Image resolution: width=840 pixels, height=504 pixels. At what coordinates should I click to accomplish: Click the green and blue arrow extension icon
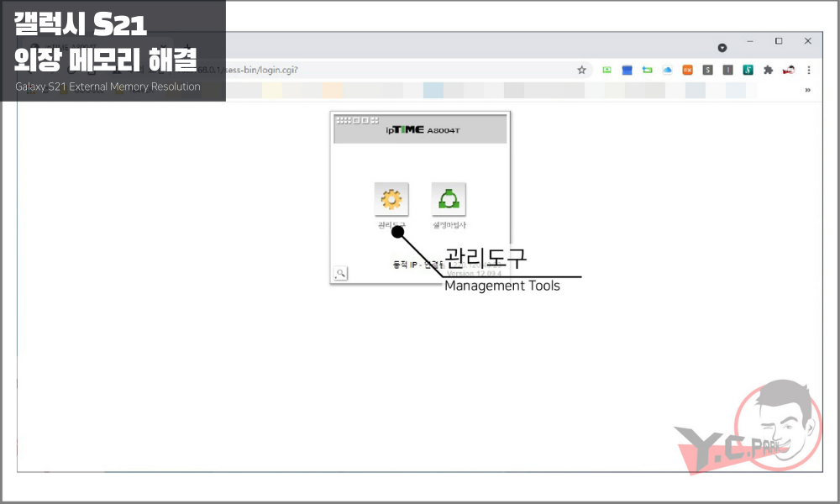647,71
